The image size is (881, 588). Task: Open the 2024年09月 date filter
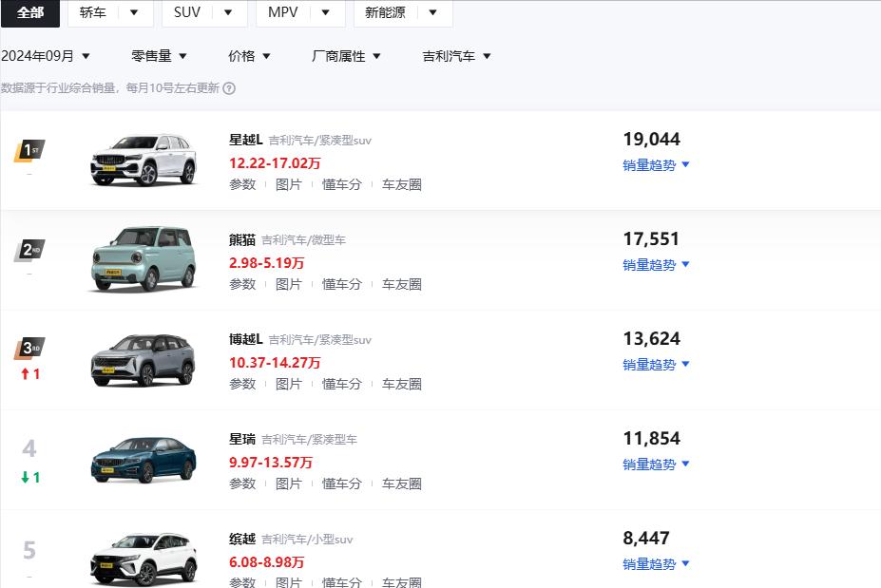tap(46, 56)
